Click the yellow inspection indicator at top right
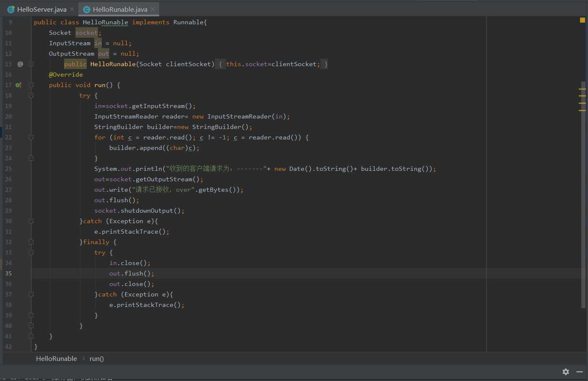Viewport: 588px width, 381px height. 582,20
